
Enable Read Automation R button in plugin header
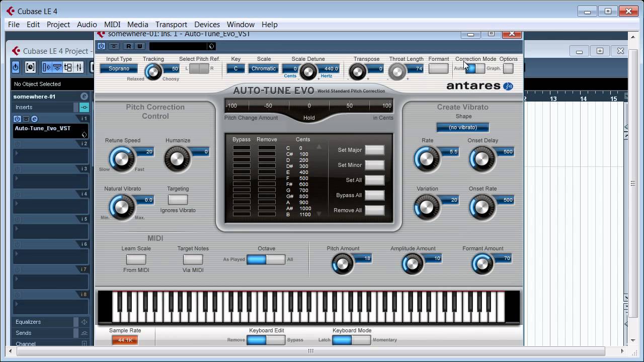pyautogui.click(x=129, y=46)
